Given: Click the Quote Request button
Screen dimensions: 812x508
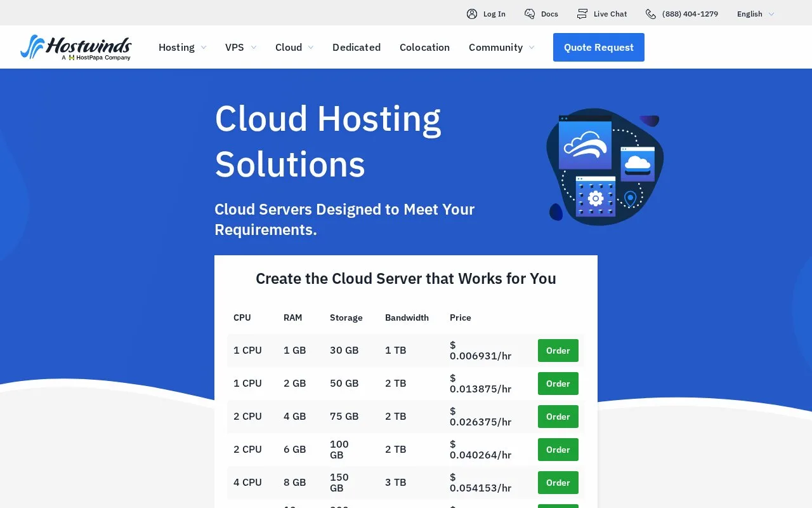Looking at the screenshot, I should coord(599,48).
